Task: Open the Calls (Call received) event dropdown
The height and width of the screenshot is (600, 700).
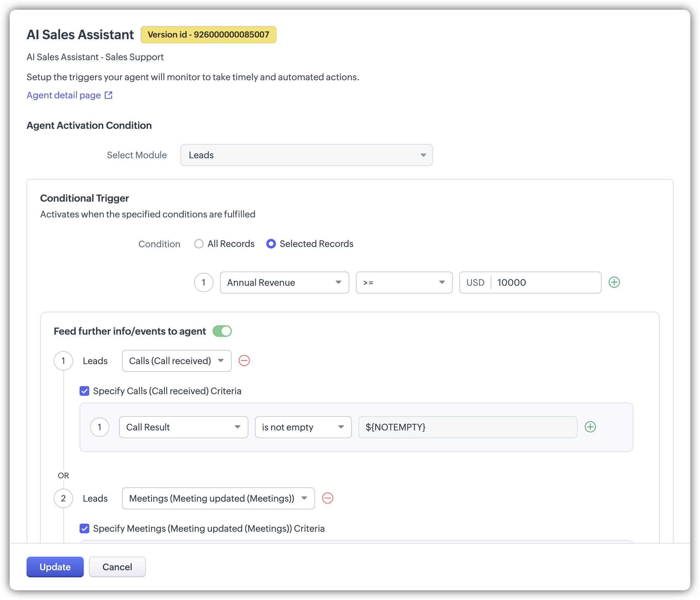Action: (176, 361)
